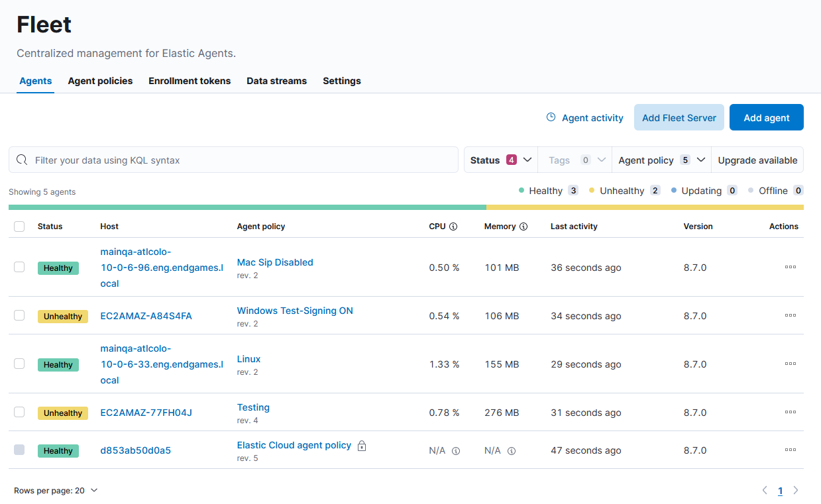Click the Add agent button
Viewport: 821px width, 504px height.
click(x=766, y=117)
